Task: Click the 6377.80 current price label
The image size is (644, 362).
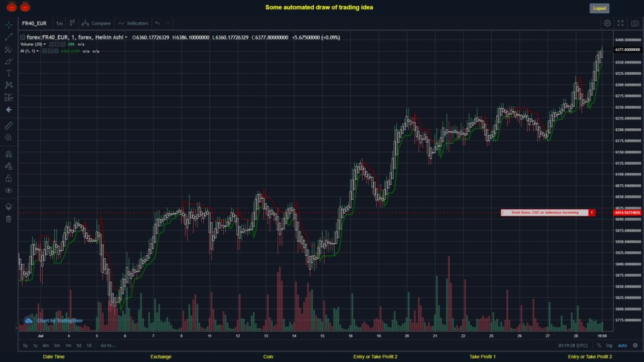Action: point(628,50)
